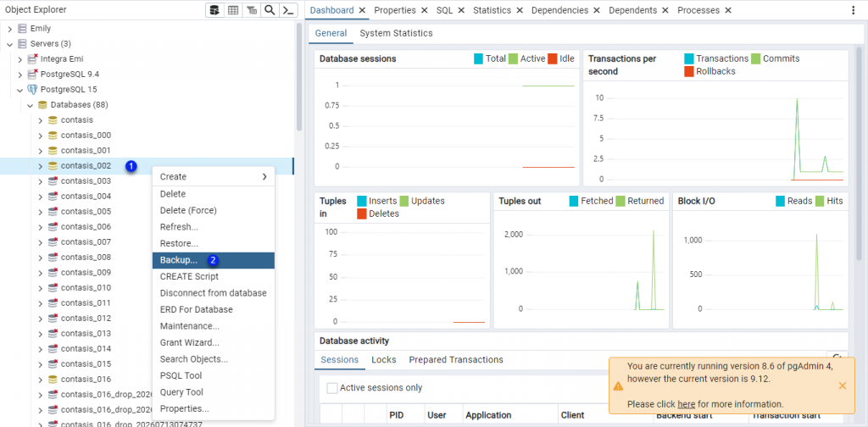Open Search Objects magnifier icon
The image size is (868, 427).
(270, 10)
